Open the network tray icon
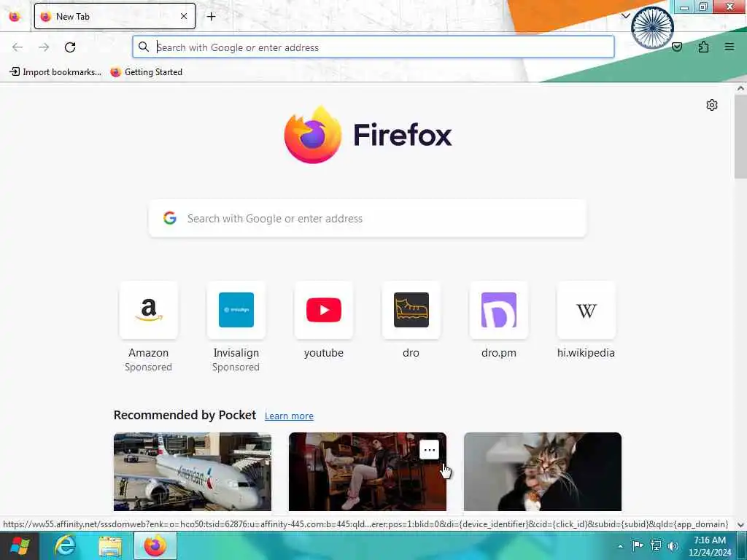This screenshot has height=560, width=747. pyautogui.click(x=656, y=545)
